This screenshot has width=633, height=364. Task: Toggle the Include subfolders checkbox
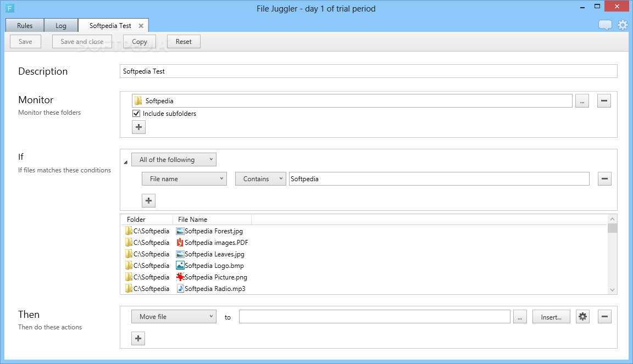tap(136, 114)
